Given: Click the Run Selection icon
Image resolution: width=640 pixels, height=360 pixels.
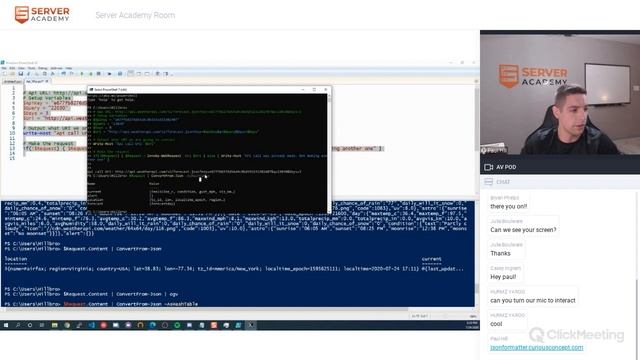Looking at the screenshot, I should (91, 73).
